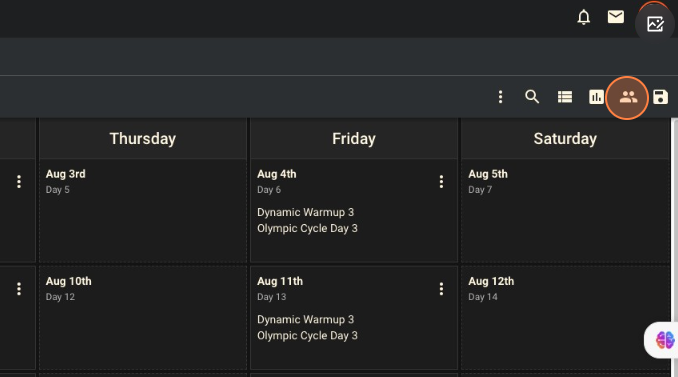Open the search magnifier in toolbar
This screenshot has width=678, height=377.
(x=532, y=96)
